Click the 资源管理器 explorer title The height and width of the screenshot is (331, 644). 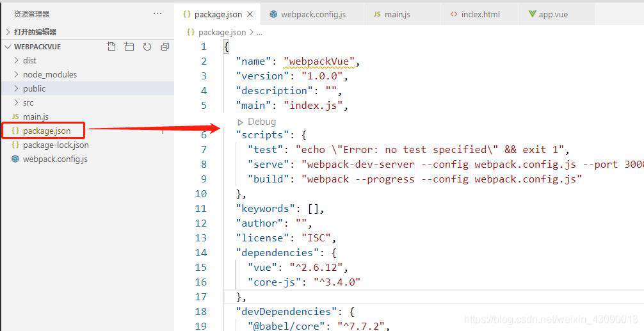(x=31, y=14)
